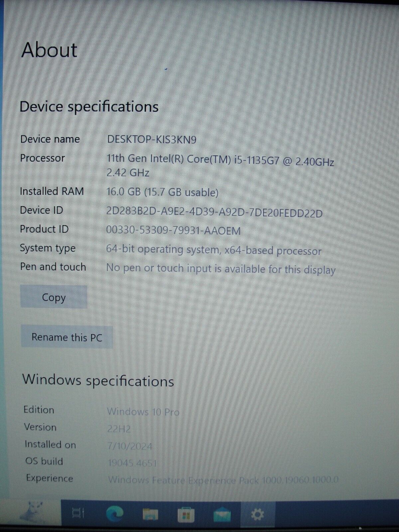The image size is (399, 532).
Task: Click the Copy button under device specifications
Action: point(54,297)
